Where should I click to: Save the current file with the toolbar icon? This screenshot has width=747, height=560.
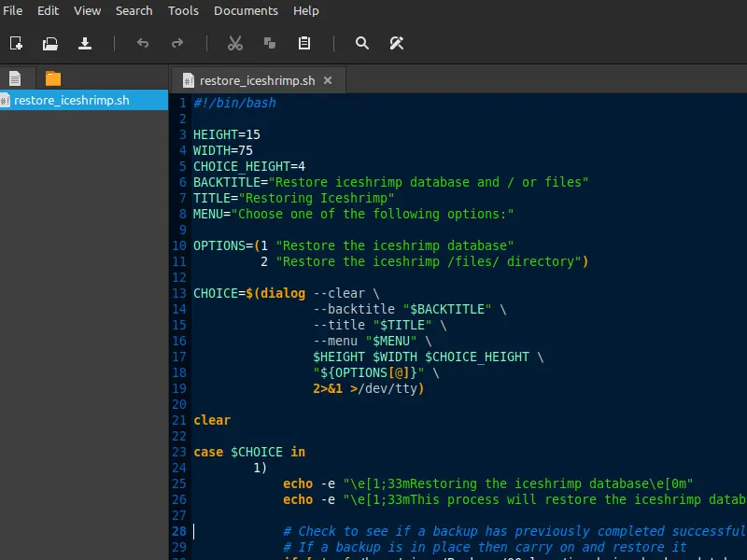coord(85,43)
